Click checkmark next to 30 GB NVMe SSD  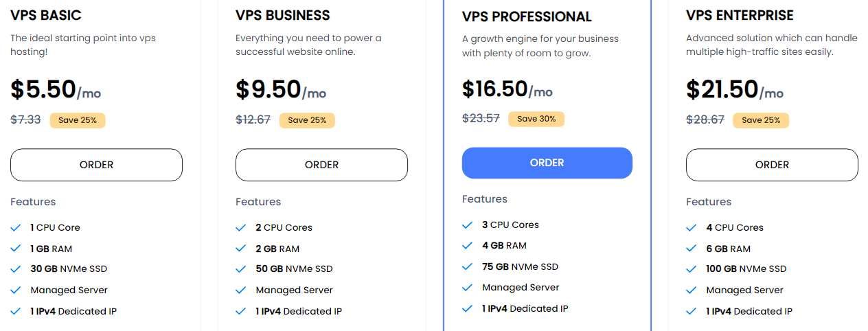(16, 269)
